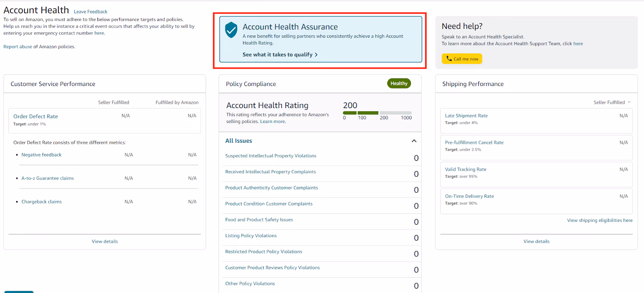Open Product Authenticity Customer Complaints
The width and height of the screenshot is (644, 293).
[x=271, y=188]
